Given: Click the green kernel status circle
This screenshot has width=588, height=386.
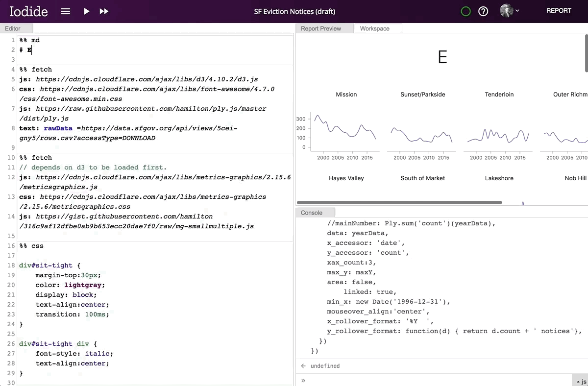Looking at the screenshot, I should 466,11.
